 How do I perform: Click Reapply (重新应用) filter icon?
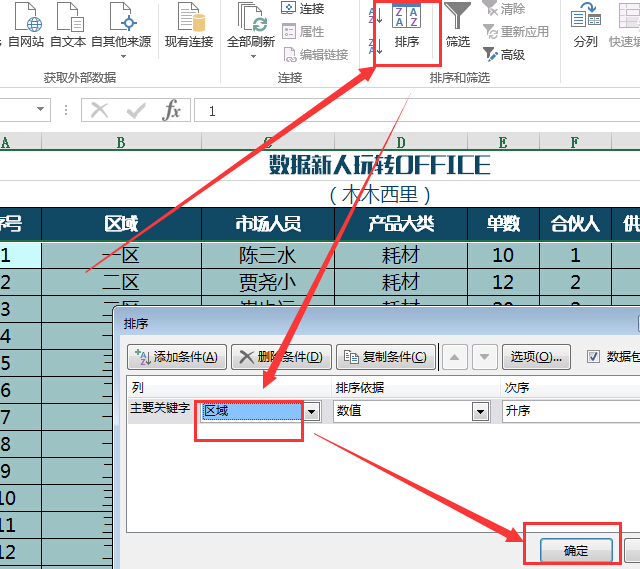point(516,31)
